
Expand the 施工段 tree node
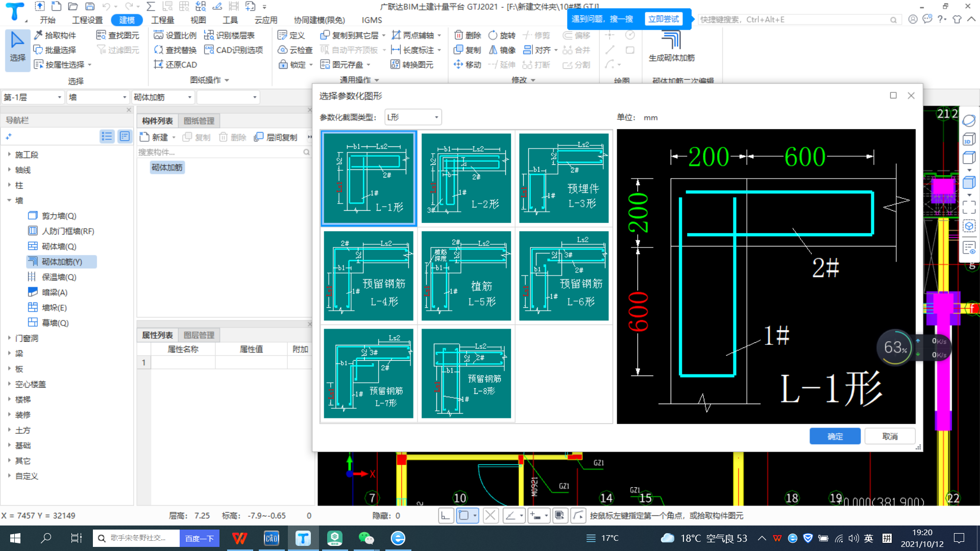[9, 154]
